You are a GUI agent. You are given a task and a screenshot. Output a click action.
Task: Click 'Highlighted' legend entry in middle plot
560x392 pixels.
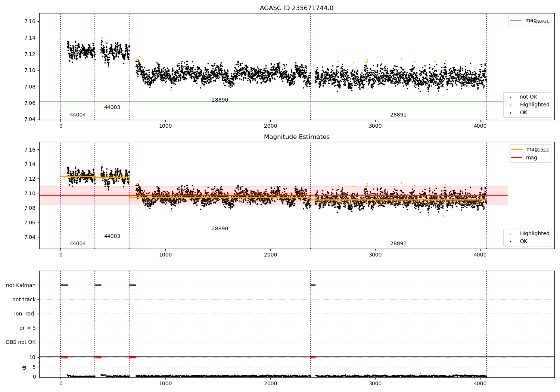tap(530, 234)
